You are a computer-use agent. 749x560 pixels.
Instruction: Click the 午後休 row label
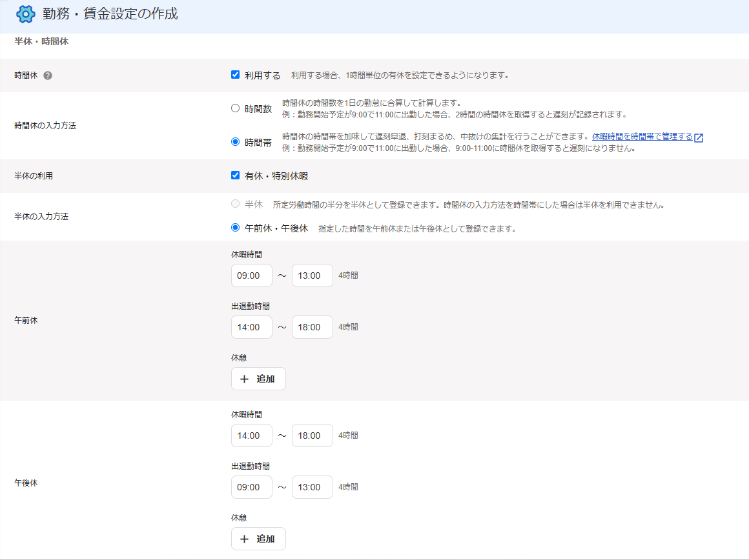26,483
